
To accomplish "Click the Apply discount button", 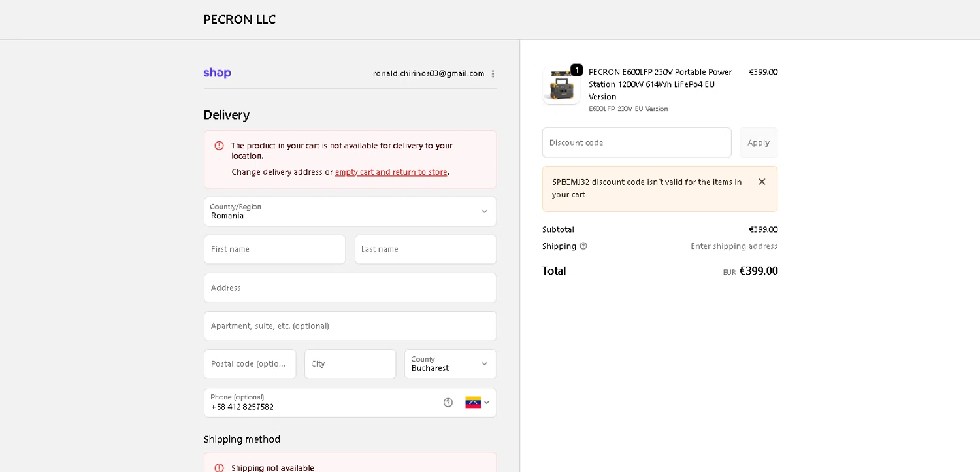I will [759, 143].
